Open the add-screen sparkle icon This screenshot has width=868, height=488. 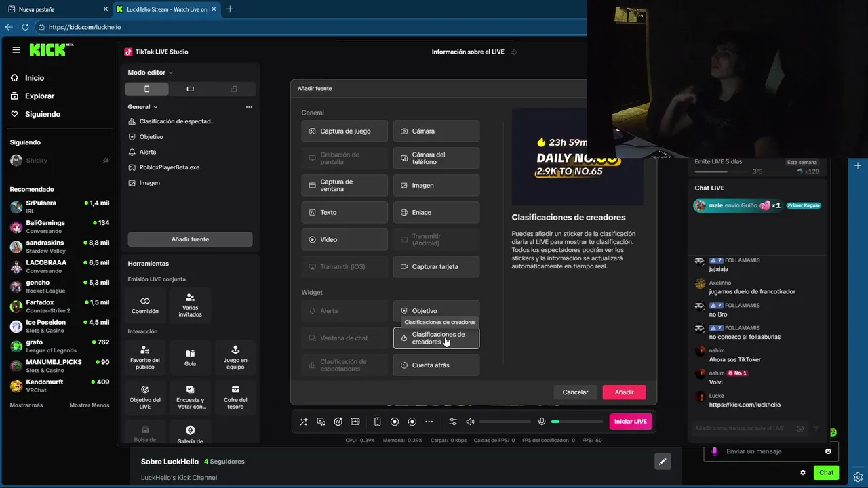(355, 422)
